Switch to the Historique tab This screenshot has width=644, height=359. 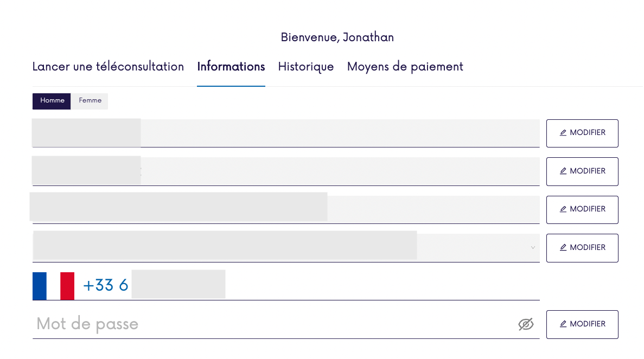(x=306, y=67)
